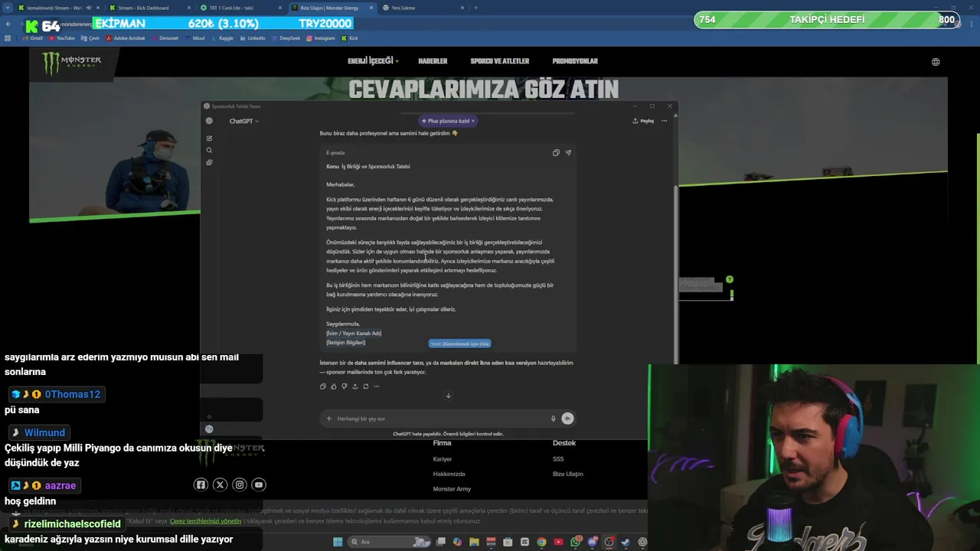
Task: Dislike the ChatGPT response with thumbs down
Action: pos(344,386)
